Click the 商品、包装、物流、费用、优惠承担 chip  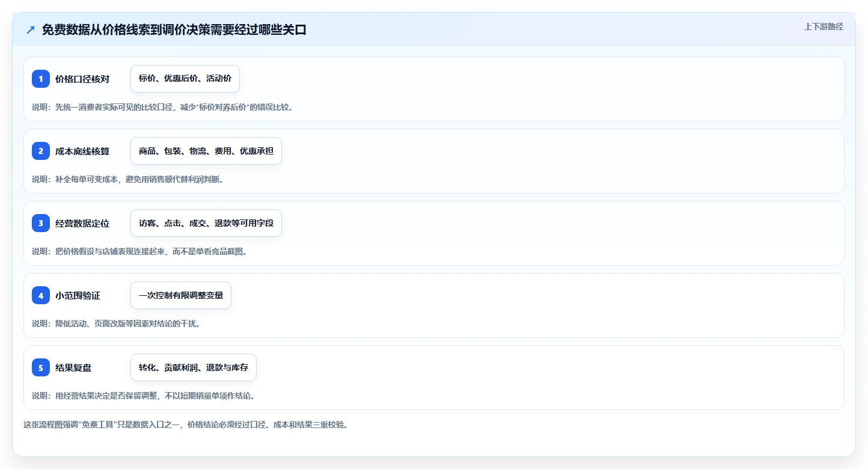click(206, 151)
